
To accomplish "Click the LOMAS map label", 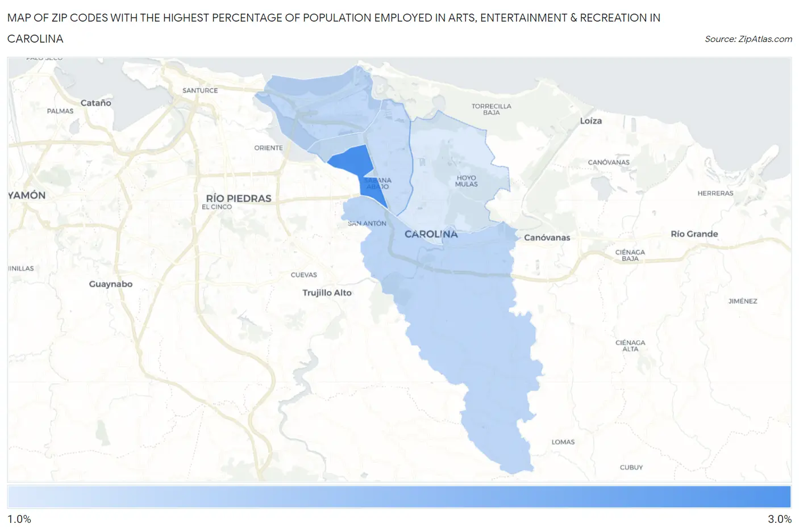I will (563, 442).
